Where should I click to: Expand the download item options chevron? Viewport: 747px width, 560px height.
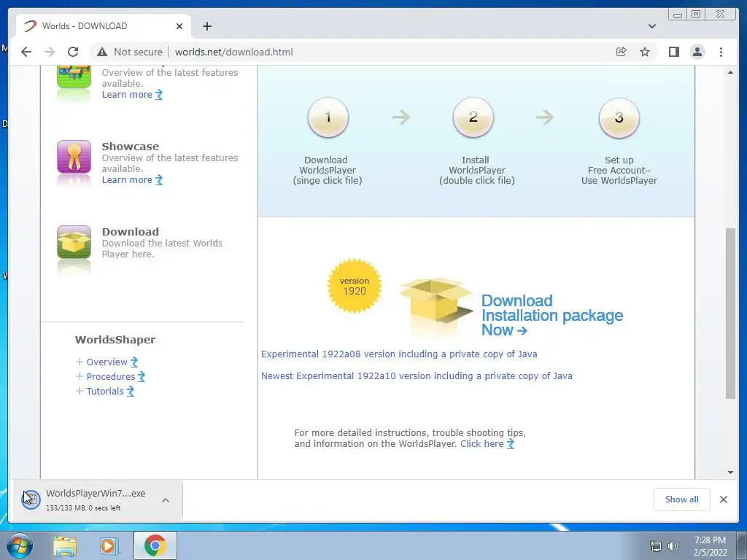click(x=166, y=500)
